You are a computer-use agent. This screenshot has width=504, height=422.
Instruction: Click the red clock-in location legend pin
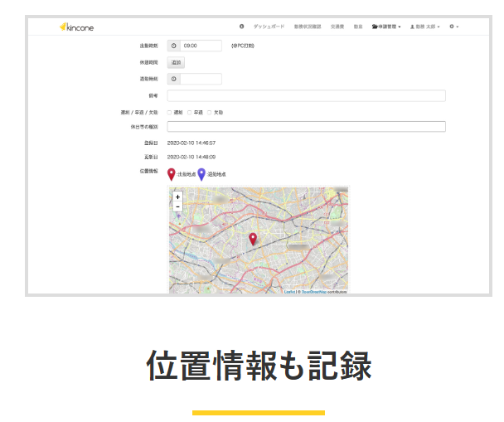pyautogui.click(x=172, y=174)
